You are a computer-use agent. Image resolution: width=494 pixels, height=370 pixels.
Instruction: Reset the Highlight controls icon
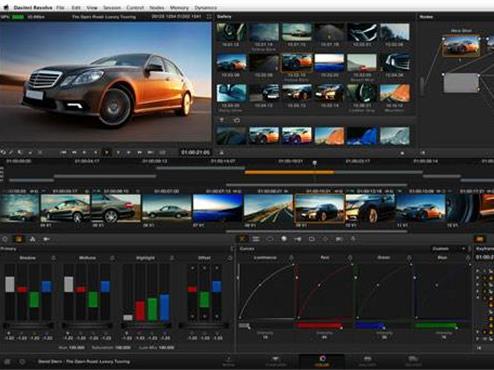click(x=172, y=258)
